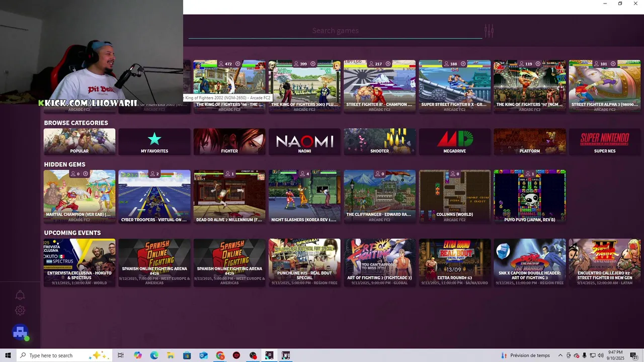Click the volume speaker icon in system tray
The height and width of the screenshot is (362, 644).
(600, 355)
